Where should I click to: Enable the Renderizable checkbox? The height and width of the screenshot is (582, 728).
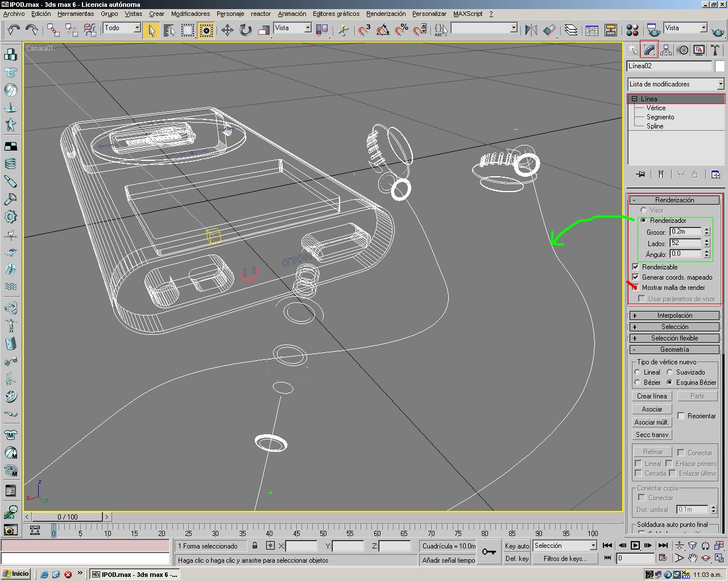[635, 267]
